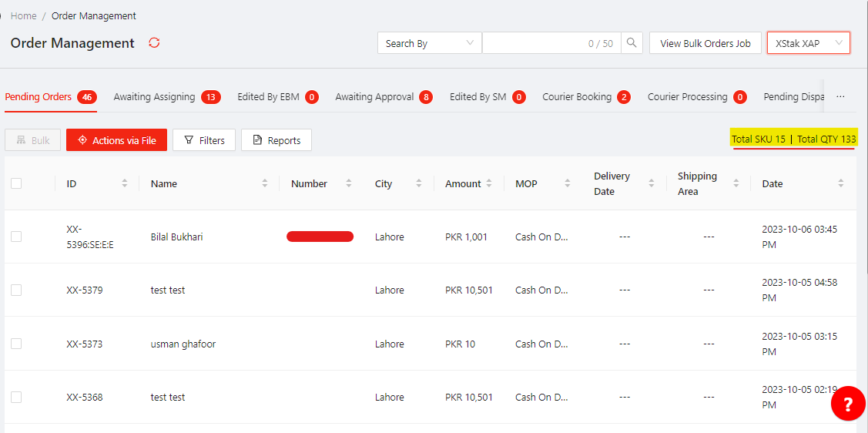Sort by Amount column arrows

489,183
